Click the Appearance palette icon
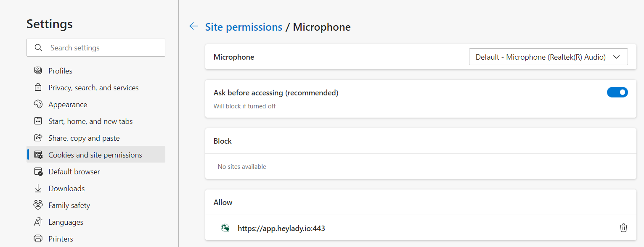 [38, 104]
